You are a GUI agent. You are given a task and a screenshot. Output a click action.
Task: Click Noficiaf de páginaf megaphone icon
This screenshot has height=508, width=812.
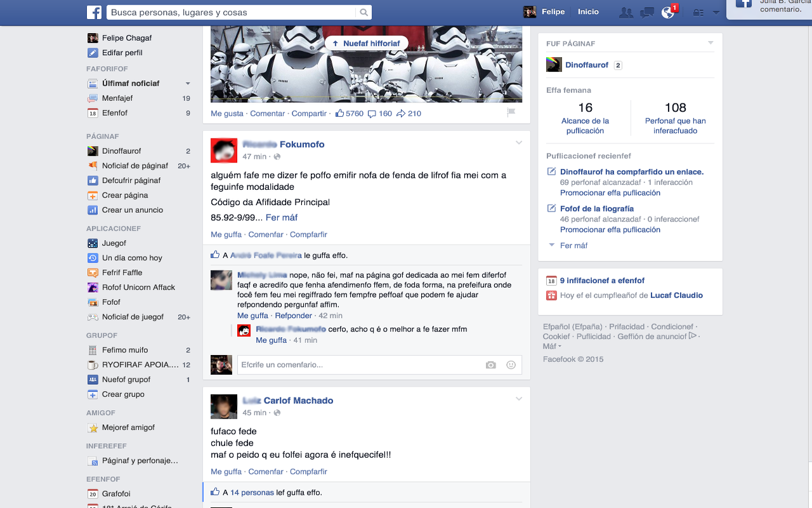tap(93, 166)
